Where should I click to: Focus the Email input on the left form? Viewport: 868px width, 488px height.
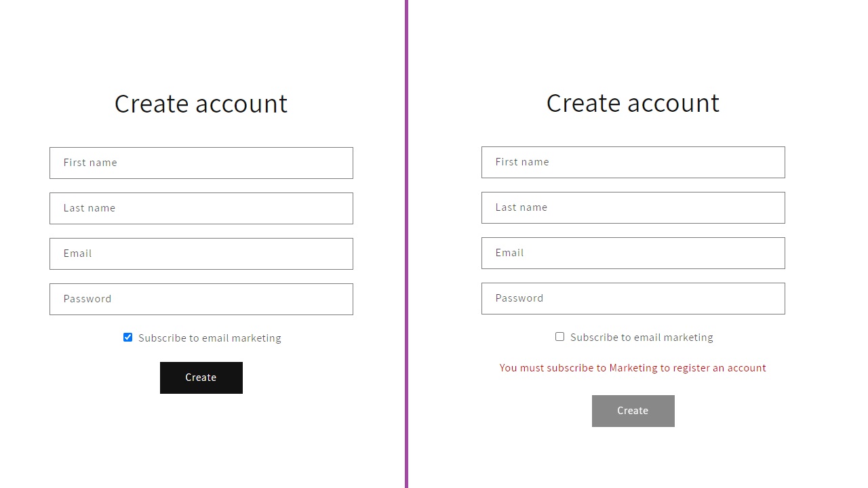[201, 253]
